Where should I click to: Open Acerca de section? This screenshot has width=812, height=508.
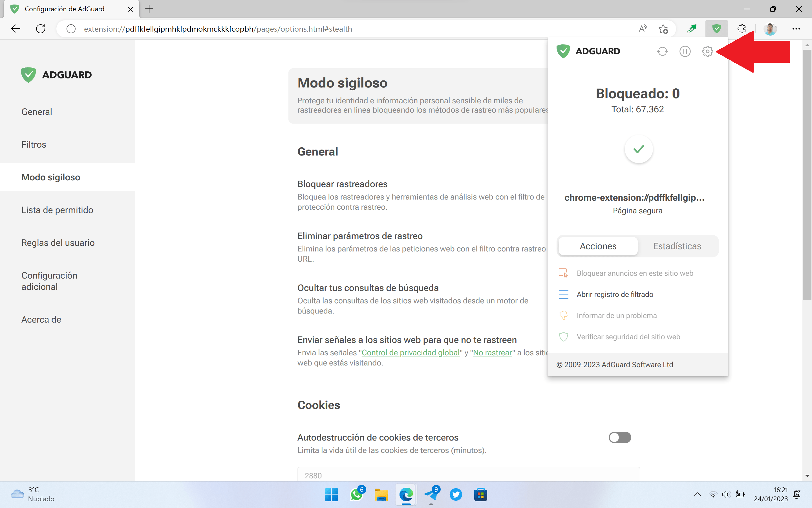pos(41,319)
